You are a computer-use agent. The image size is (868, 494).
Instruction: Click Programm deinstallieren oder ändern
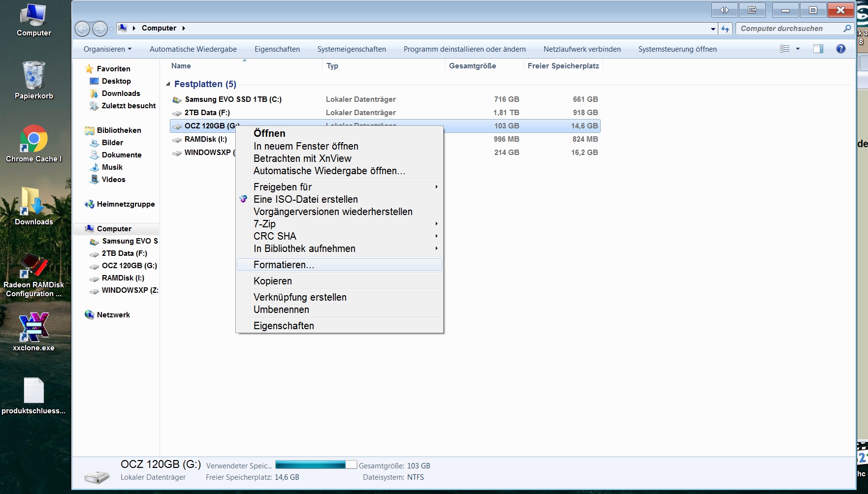tap(465, 49)
